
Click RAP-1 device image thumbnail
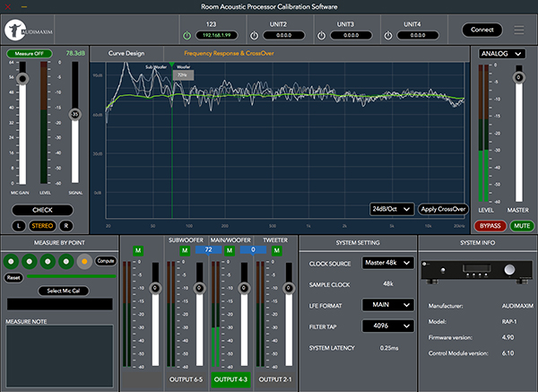(477, 272)
